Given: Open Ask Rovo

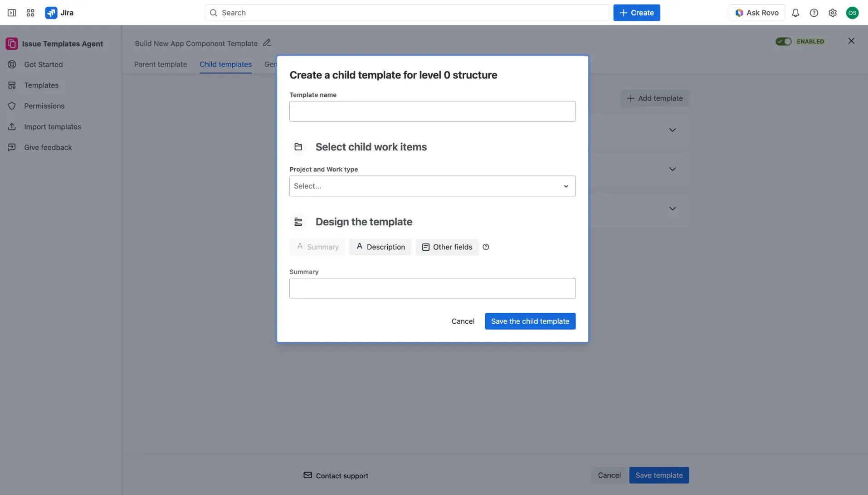Looking at the screenshot, I should pos(756,12).
